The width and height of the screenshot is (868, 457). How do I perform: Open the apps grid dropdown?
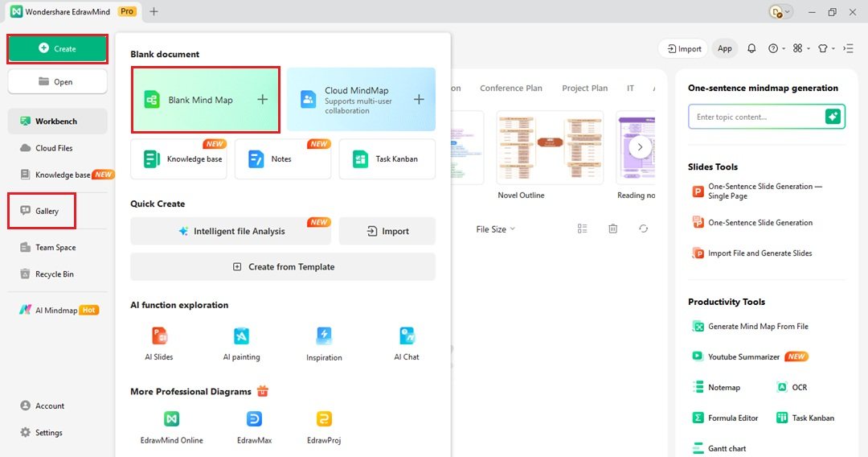click(x=801, y=49)
